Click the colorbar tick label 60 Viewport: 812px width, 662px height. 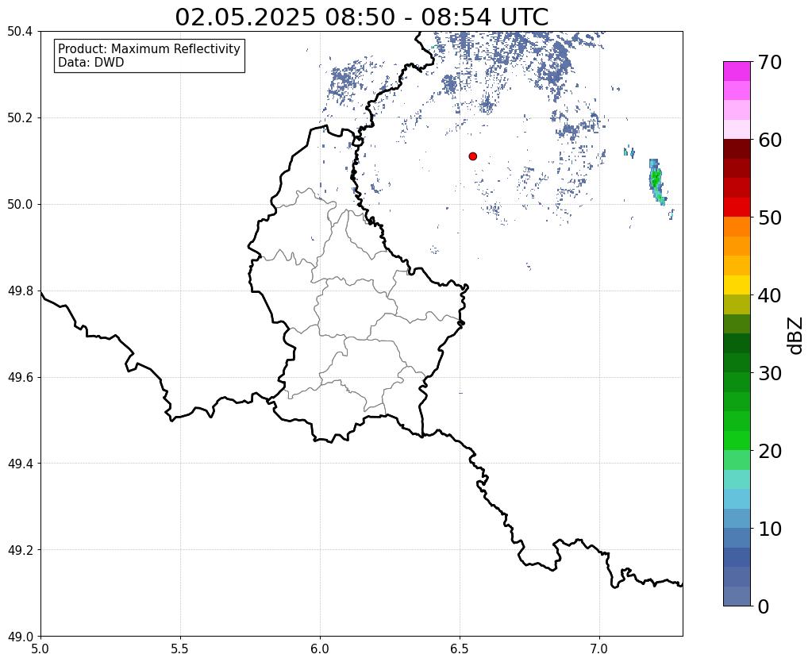coord(770,140)
